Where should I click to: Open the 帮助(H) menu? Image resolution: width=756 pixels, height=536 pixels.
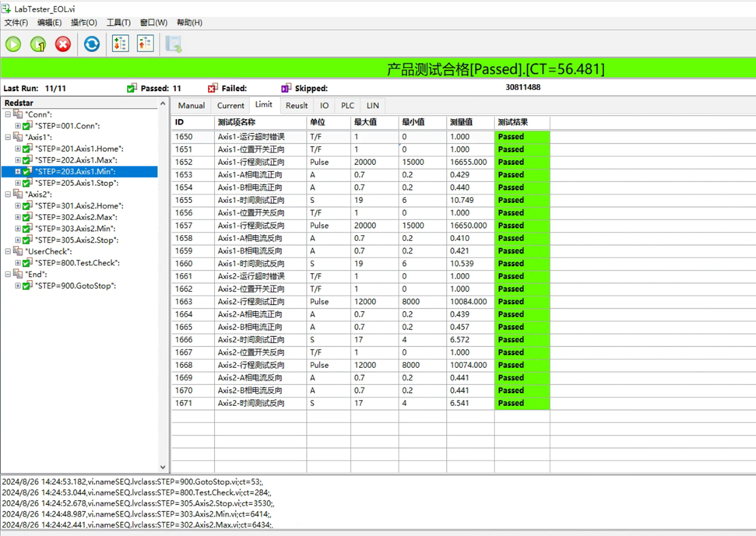(x=189, y=23)
